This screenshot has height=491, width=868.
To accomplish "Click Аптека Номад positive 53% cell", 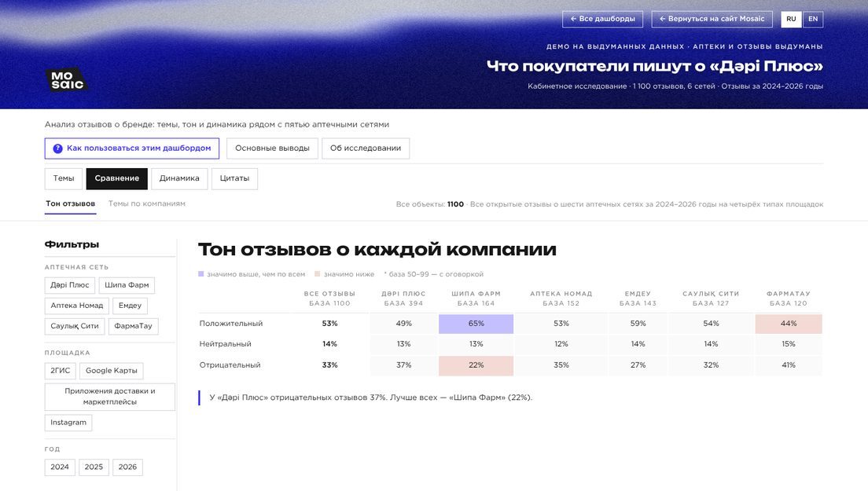I will 561,324.
